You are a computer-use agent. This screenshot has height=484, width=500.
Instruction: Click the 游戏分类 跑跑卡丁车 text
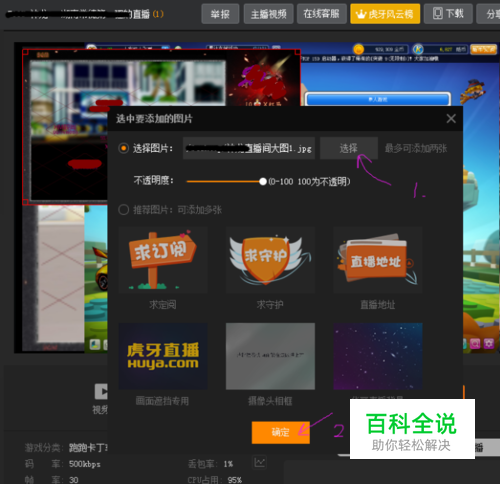66,447
